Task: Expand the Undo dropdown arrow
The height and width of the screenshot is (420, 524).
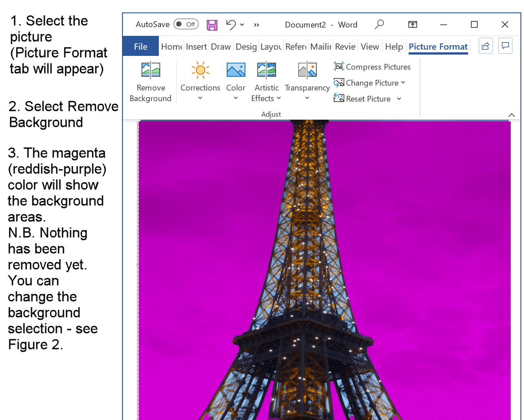Action: (x=242, y=25)
